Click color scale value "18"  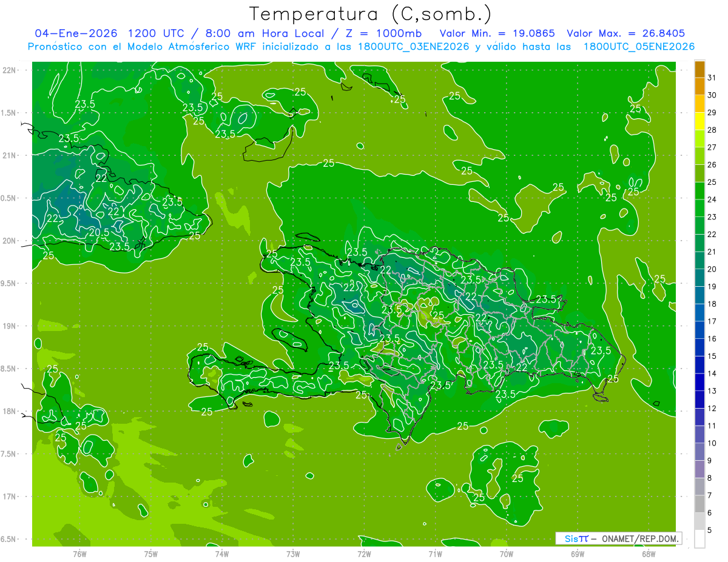pyautogui.click(x=712, y=304)
